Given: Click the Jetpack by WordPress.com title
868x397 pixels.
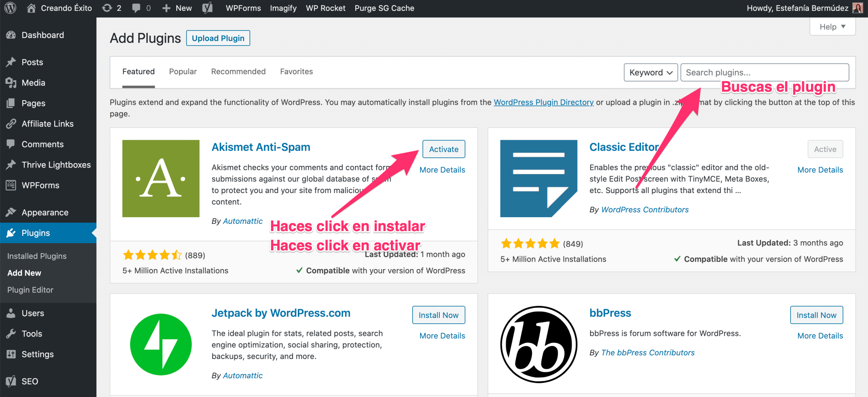Looking at the screenshot, I should tap(281, 313).
